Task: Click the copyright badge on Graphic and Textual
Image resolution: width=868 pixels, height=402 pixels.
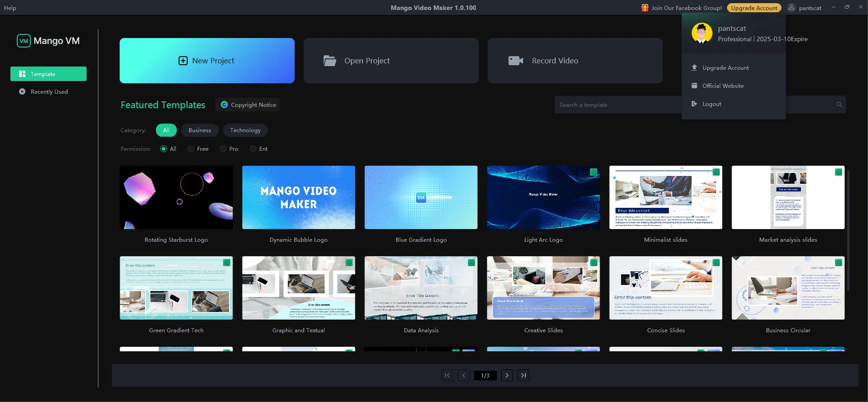Action: [x=349, y=263]
